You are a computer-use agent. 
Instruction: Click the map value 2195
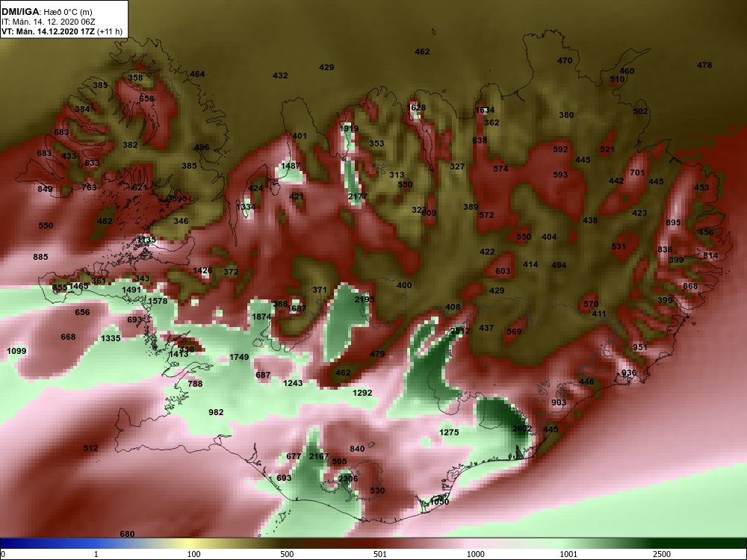pyautogui.click(x=365, y=299)
